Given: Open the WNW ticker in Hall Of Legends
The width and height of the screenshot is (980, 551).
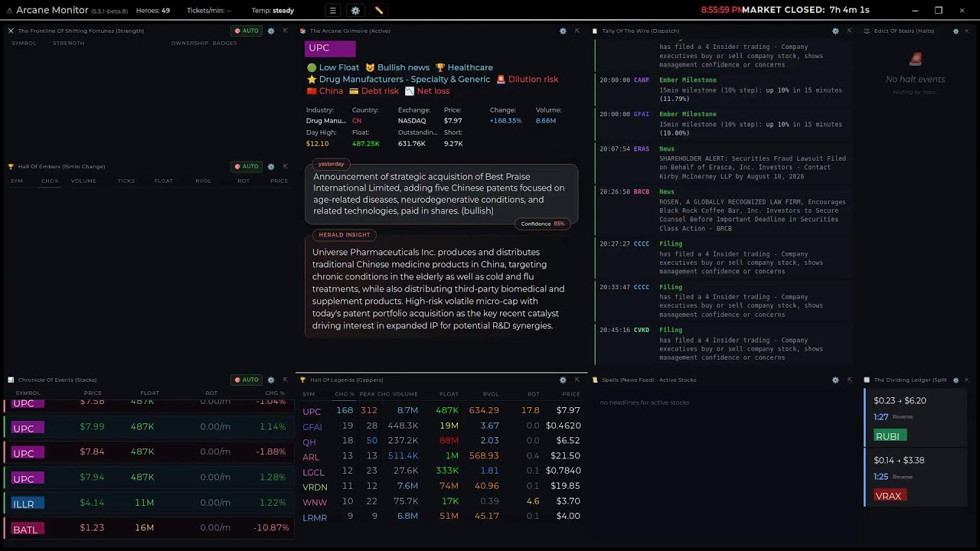Looking at the screenshot, I should [315, 502].
